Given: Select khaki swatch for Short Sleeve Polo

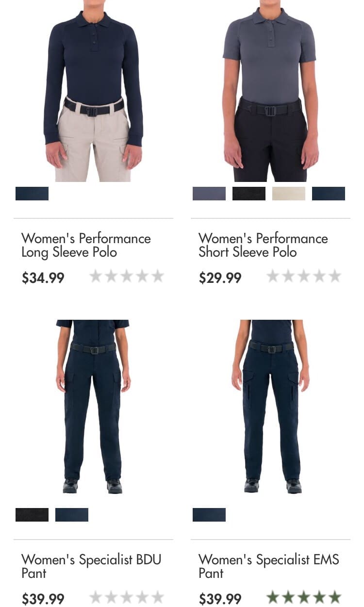Looking at the screenshot, I should (289, 194).
